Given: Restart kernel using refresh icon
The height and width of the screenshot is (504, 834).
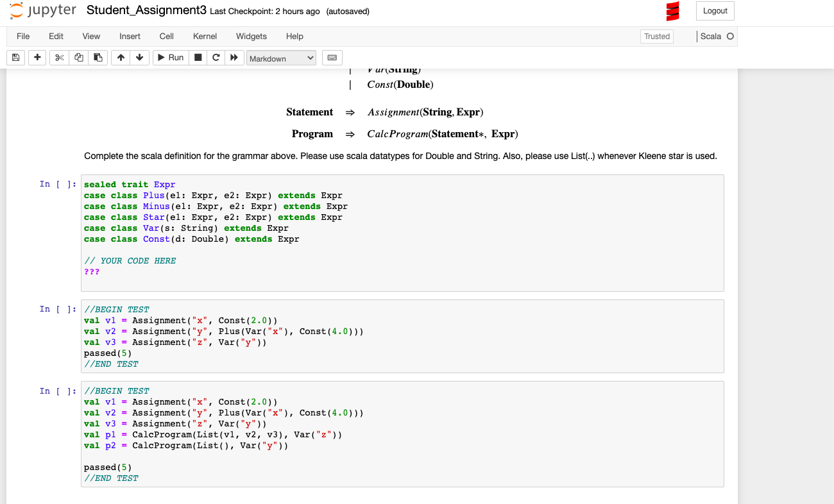Looking at the screenshot, I should point(216,57).
